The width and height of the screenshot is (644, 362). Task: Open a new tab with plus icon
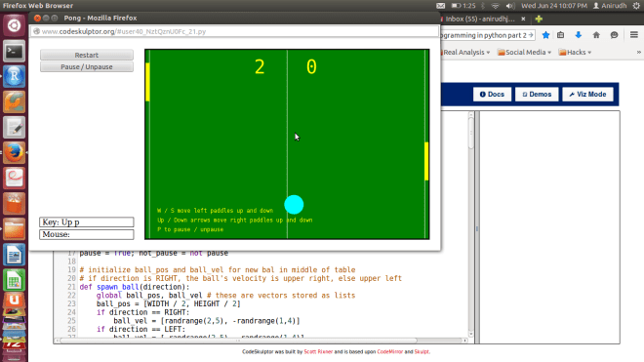click(539, 19)
